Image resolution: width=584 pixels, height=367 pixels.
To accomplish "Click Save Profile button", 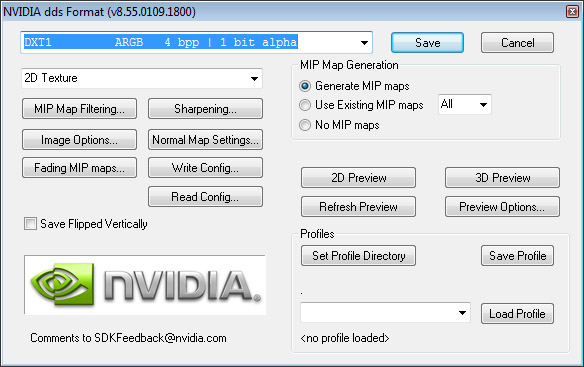I will [x=517, y=256].
